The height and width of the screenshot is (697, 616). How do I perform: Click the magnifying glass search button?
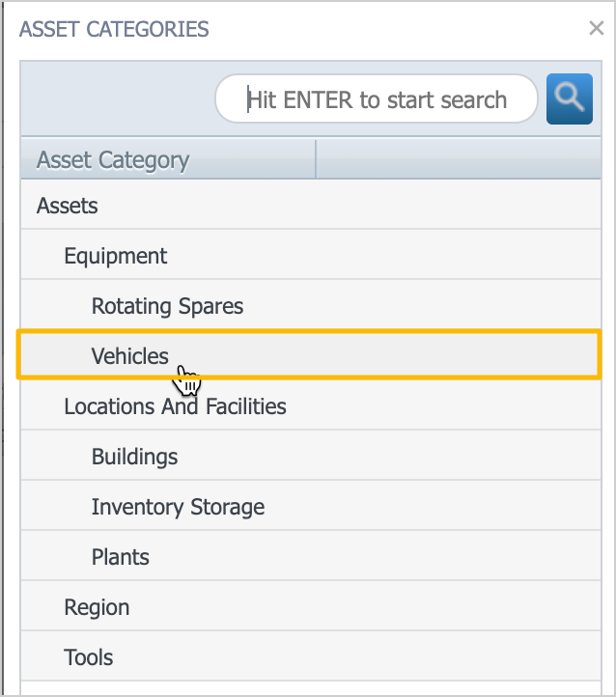click(x=569, y=98)
